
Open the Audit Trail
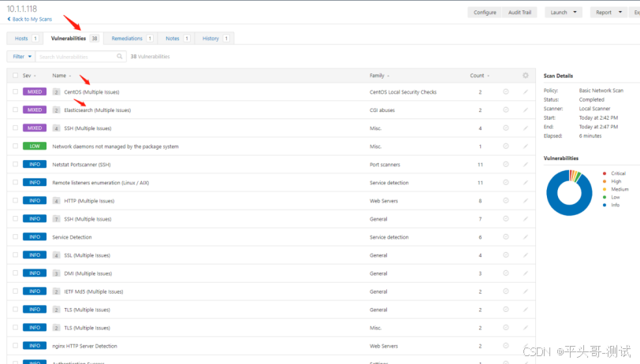point(519,13)
